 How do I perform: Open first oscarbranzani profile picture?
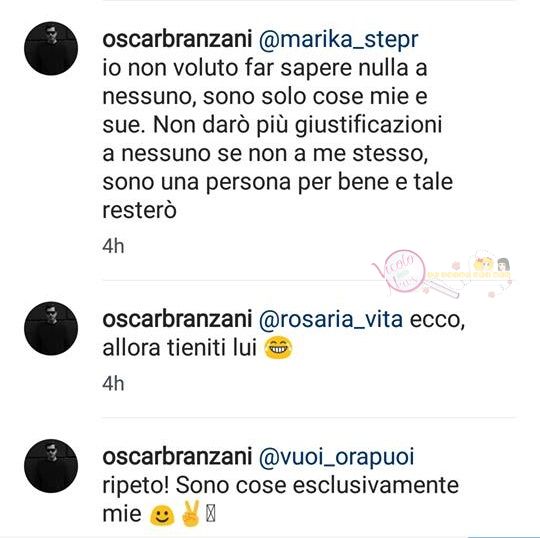pos(51,49)
